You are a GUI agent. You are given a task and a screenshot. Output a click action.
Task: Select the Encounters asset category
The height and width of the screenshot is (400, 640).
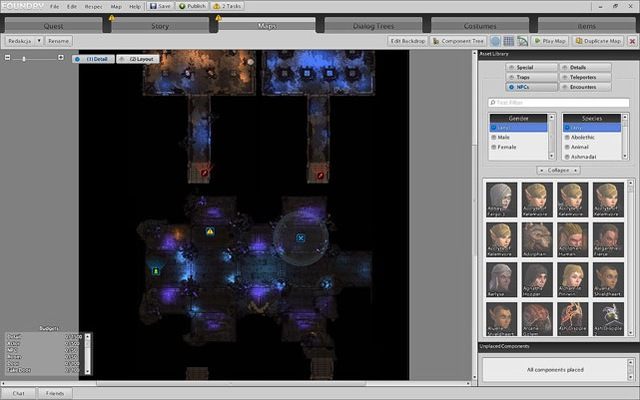click(585, 87)
